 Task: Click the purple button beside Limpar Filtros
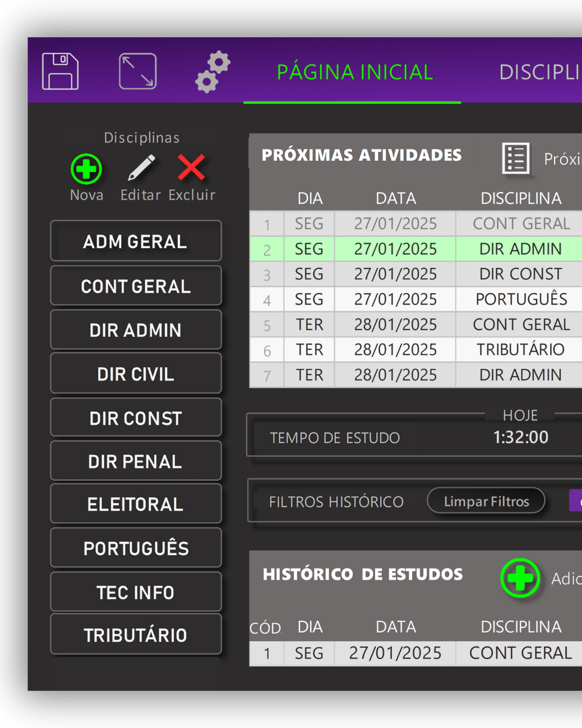(576, 501)
